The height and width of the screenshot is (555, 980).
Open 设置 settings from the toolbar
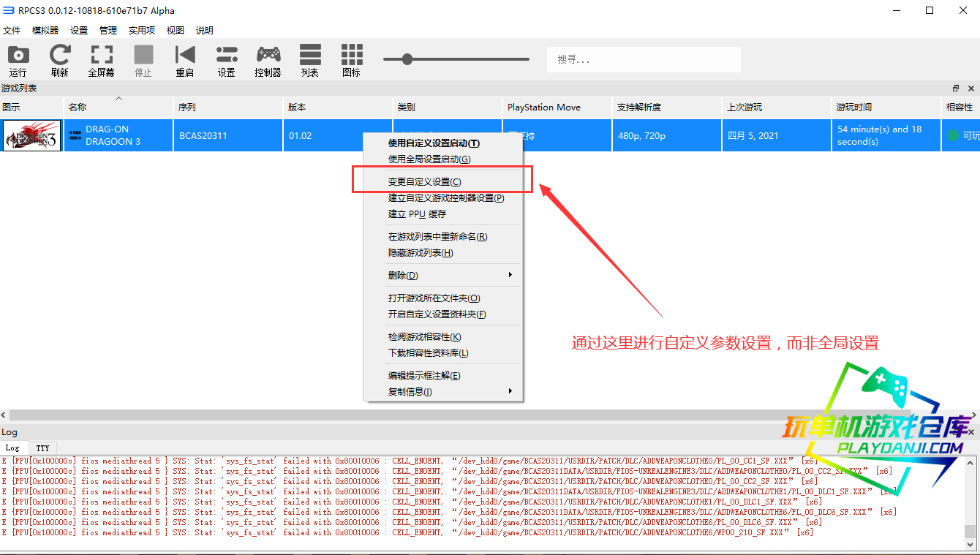click(227, 60)
